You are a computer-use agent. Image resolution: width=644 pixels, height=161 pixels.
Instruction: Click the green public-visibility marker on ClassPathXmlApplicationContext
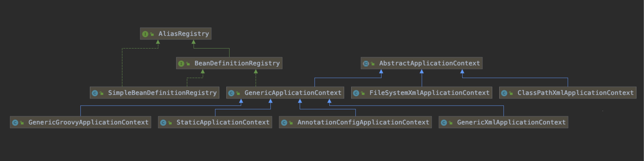coord(511,94)
